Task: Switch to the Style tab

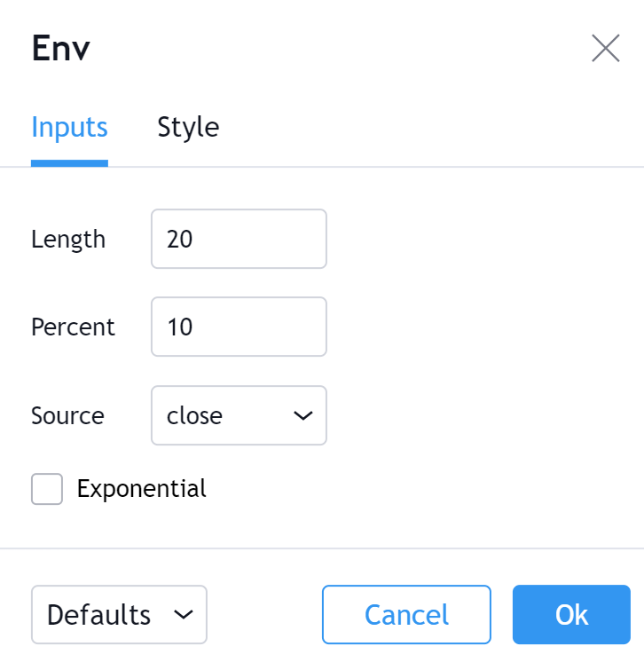Action: [x=188, y=128]
